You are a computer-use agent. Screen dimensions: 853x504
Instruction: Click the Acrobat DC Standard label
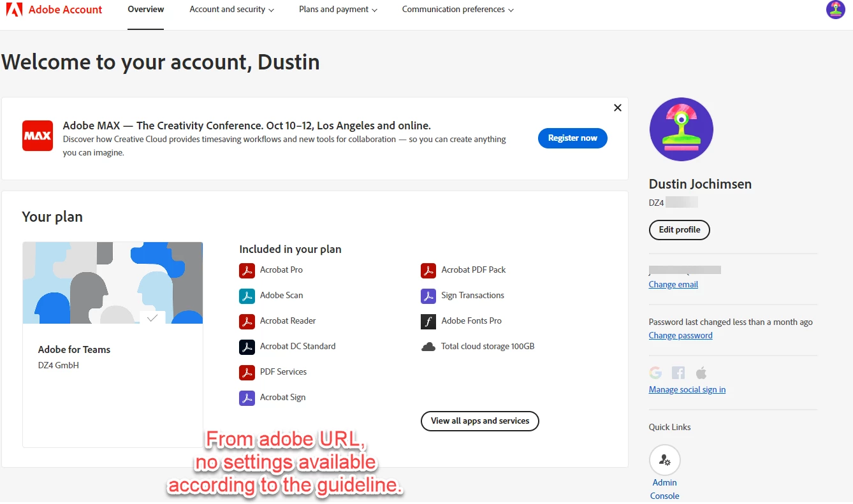(298, 347)
